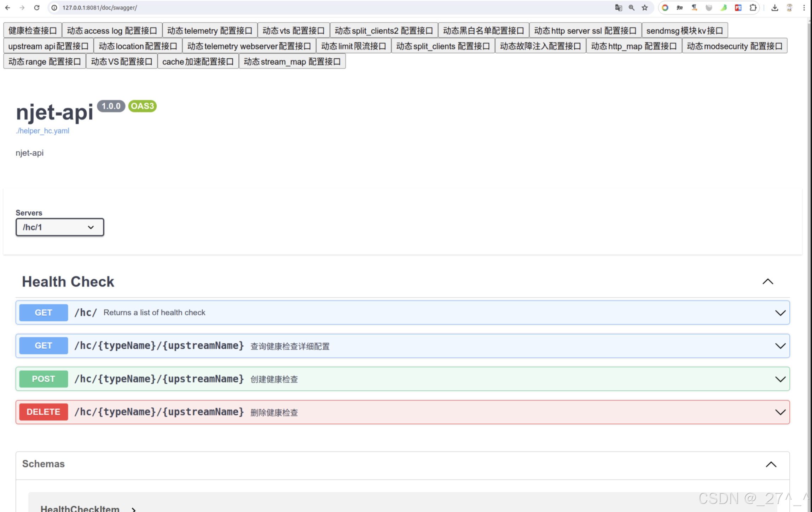Open the translate page icon
Screen dimensions: 812x512
click(618, 7)
